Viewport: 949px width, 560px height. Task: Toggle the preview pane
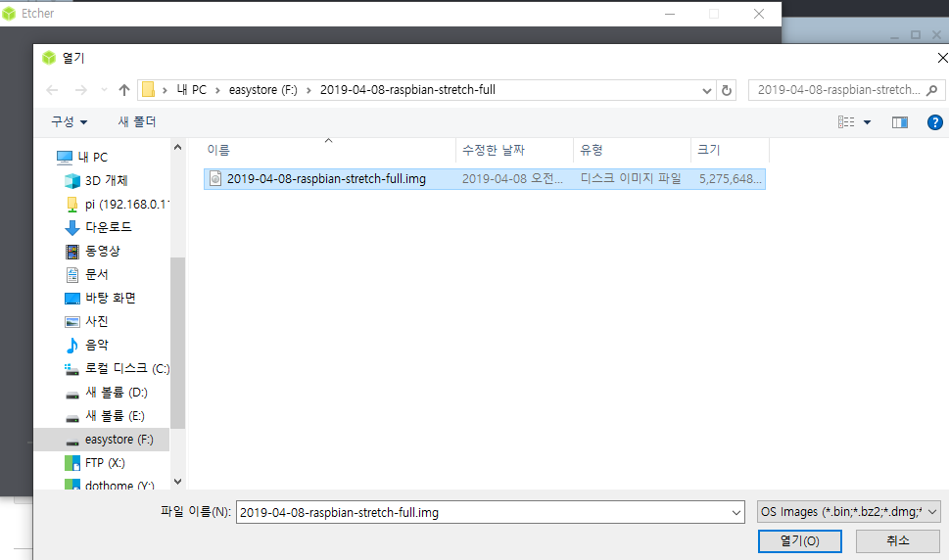900,122
